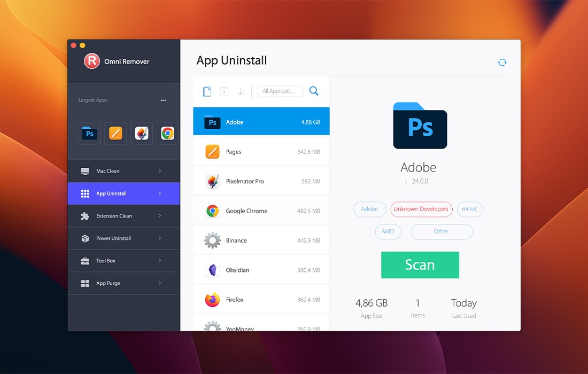Expand Mac Clean chevron arrow

coord(160,171)
